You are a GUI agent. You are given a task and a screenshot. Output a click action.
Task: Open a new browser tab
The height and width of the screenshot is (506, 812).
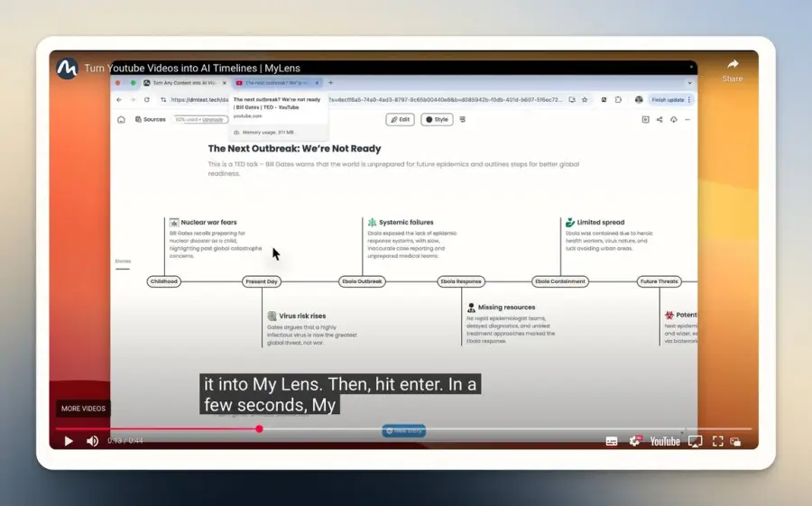[331, 83]
